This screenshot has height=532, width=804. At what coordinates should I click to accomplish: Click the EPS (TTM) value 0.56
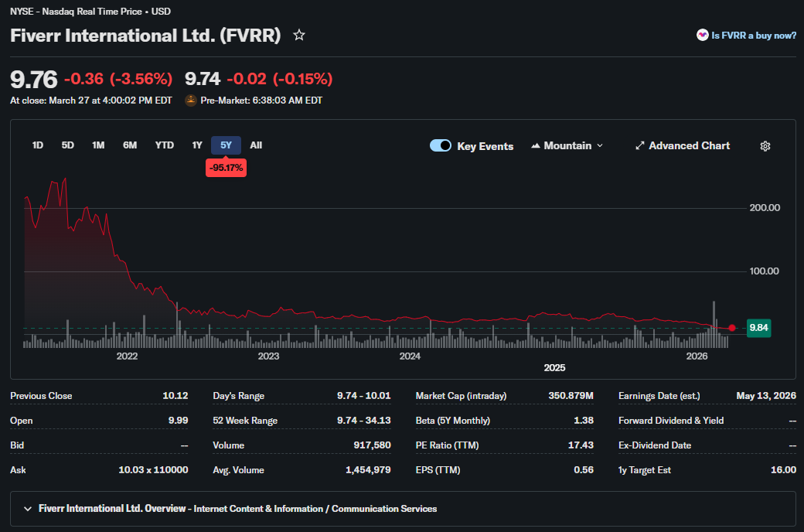(x=584, y=469)
